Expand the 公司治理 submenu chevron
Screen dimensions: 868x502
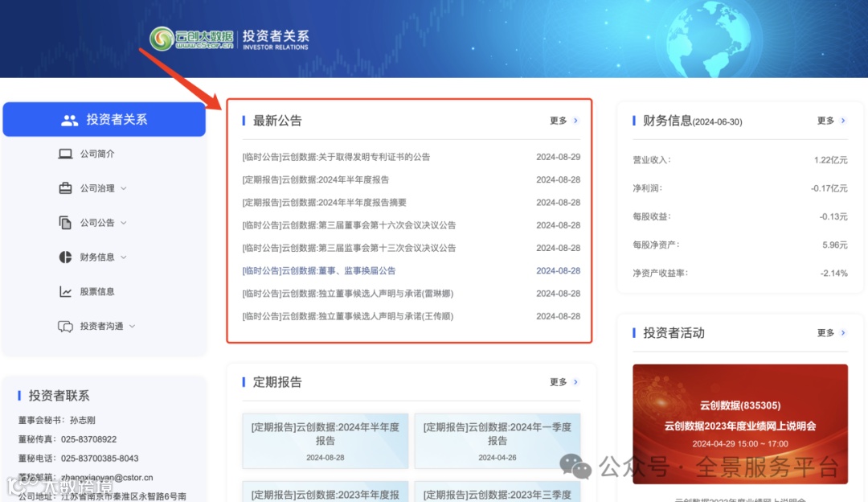coord(124,188)
